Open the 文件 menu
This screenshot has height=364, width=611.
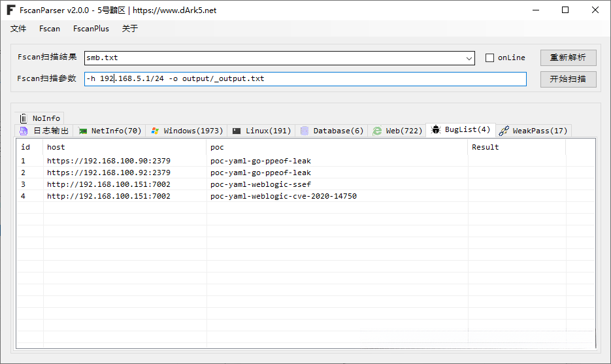[x=18, y=29]
